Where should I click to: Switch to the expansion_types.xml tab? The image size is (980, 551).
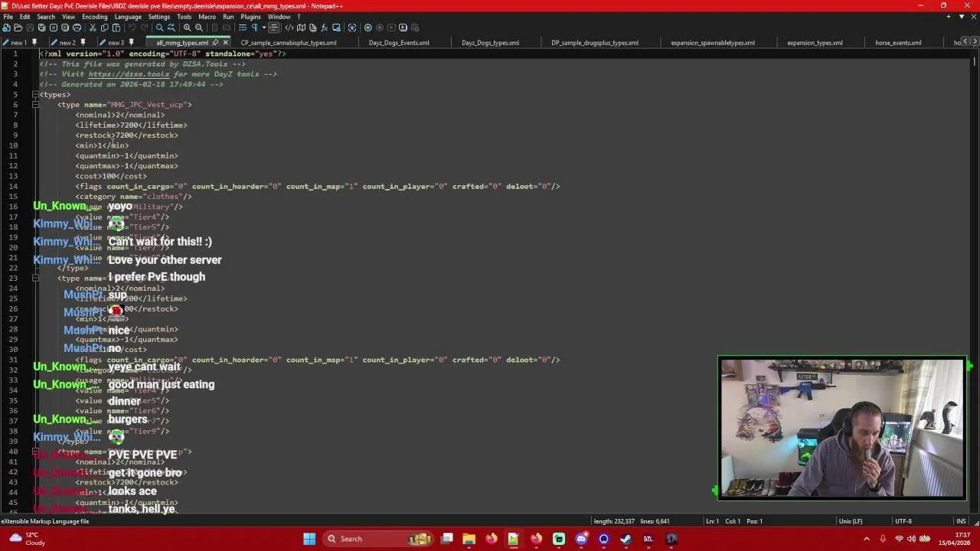(815, 43)
